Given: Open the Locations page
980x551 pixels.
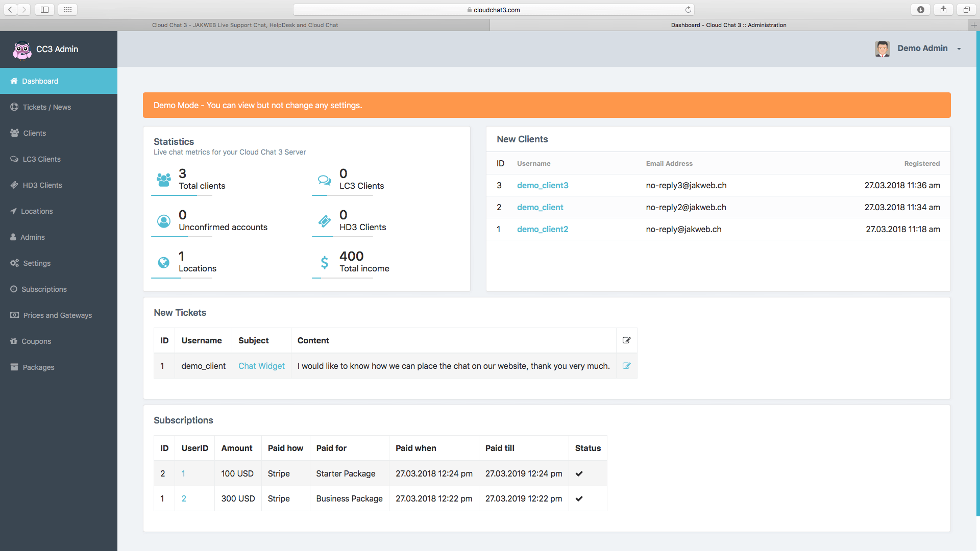Looking at the screenshot, I should pos(37,211).
